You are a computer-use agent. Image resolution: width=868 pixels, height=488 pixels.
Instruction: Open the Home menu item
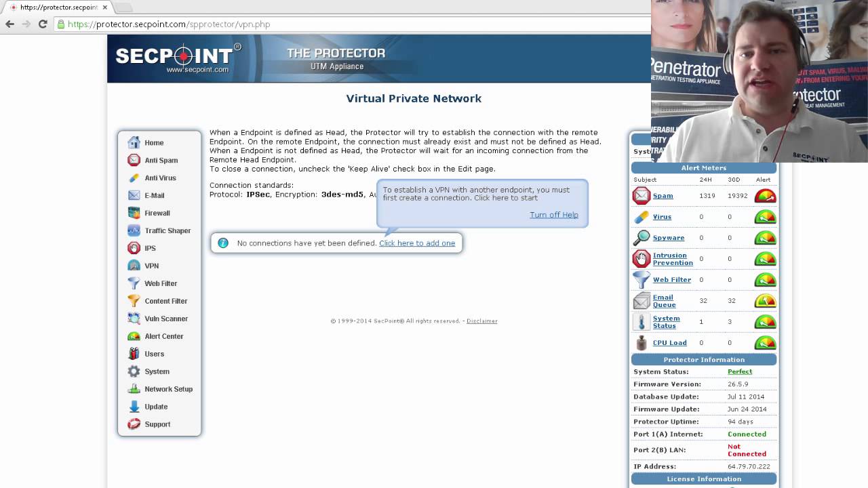[154, 142]
